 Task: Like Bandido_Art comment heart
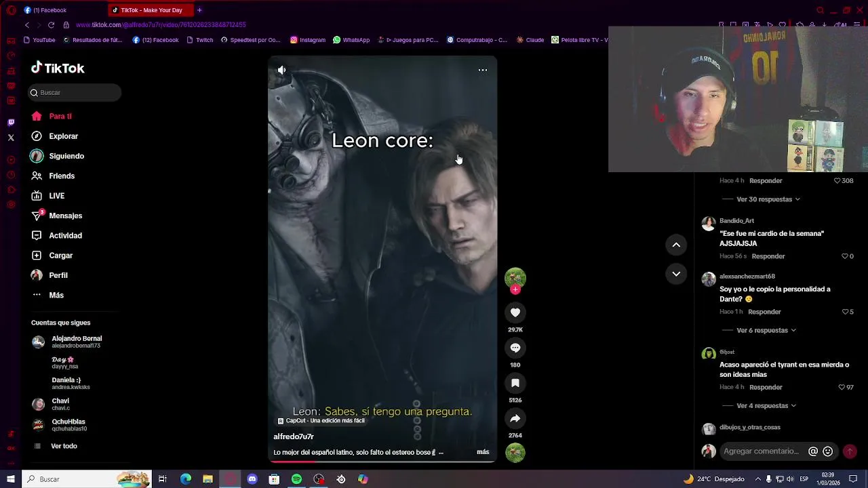tap(845, 256)
